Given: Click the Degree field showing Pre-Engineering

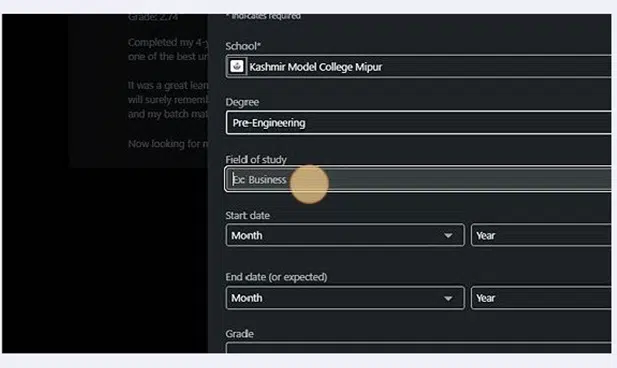Looking at the screenshot, I should coord(419,123).
